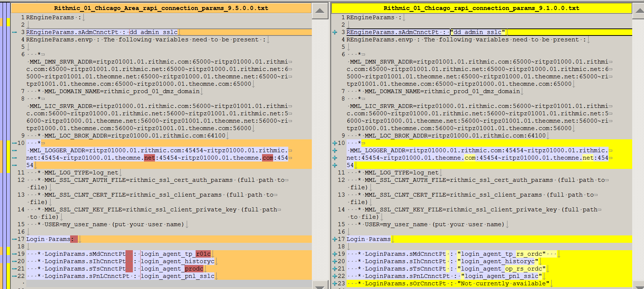The width and height of the screenshot is (644, 289).
Task: Click the minus marker on left pane line 10
Action: coord(14,143)
